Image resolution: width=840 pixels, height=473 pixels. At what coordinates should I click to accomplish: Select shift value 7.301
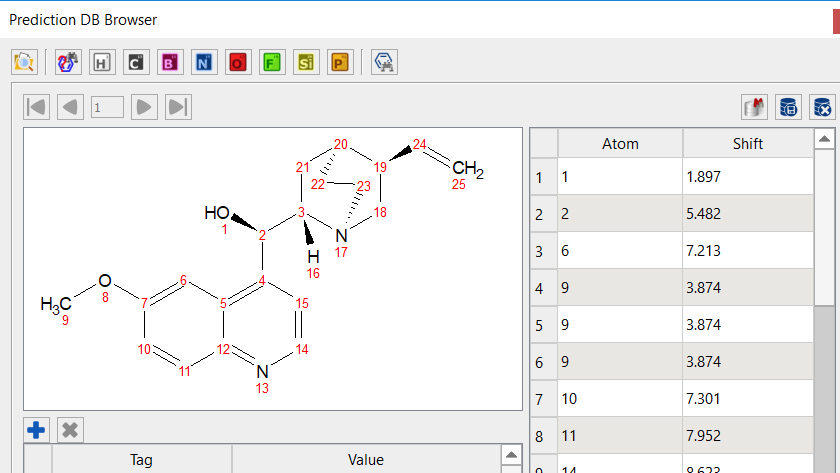pos(748,399)
